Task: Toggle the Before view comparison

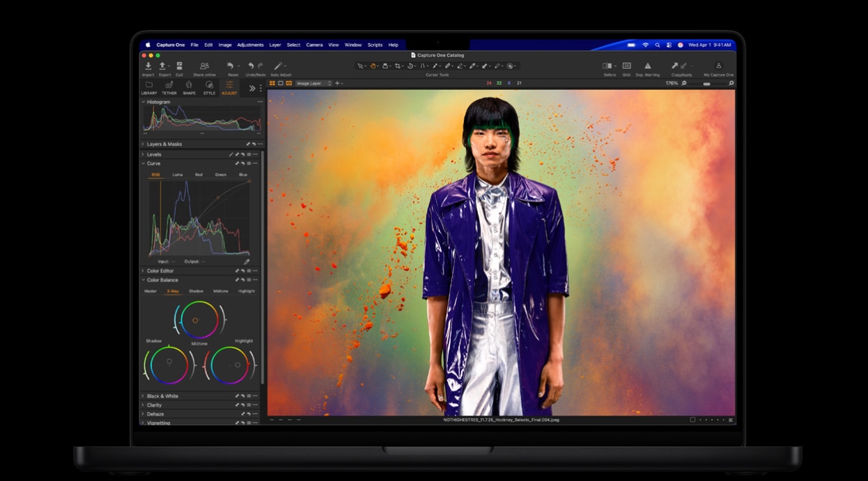Action: click(x=607, y=66)
